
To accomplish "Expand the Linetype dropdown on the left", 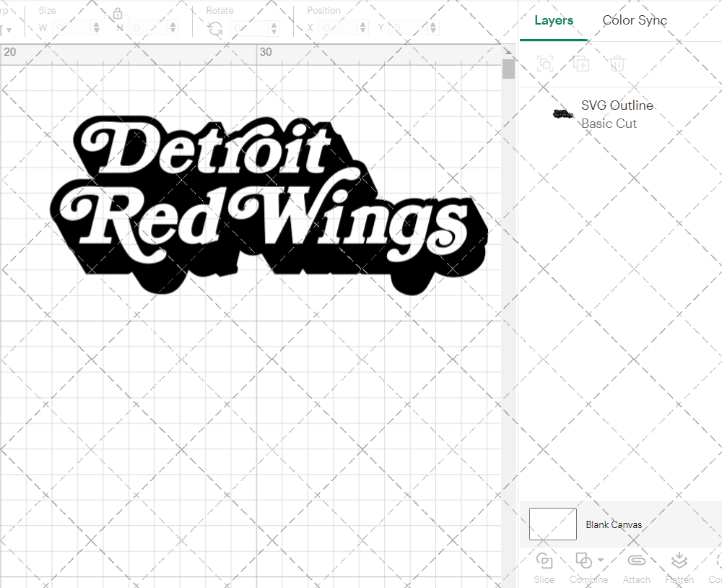I will point(11,29).
